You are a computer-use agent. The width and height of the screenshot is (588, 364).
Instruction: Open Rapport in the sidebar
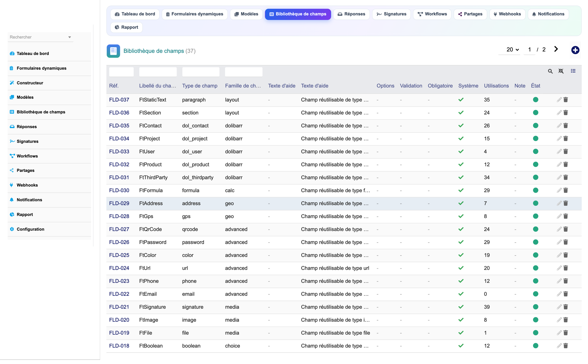[x=25, y=214]
